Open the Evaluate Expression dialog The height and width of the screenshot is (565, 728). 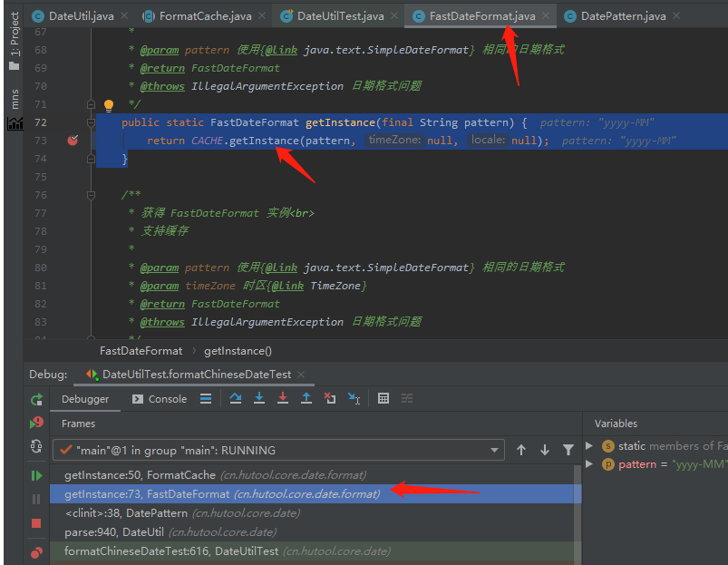coord(383,399)
